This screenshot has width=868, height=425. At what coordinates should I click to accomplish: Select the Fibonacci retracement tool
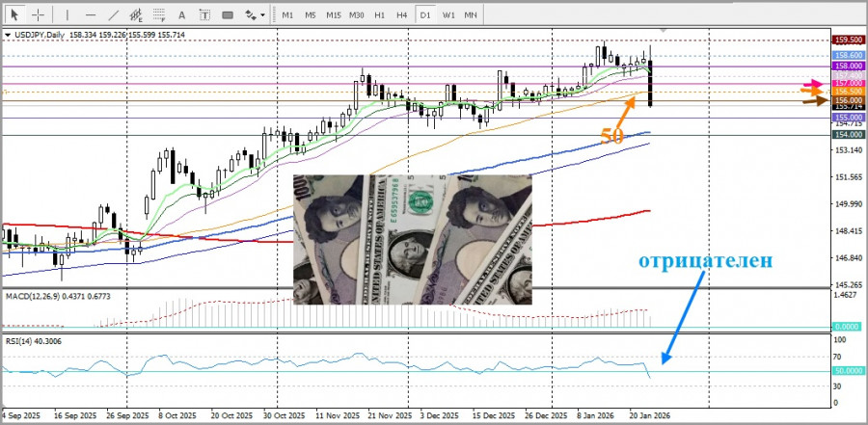coord(161,14)
